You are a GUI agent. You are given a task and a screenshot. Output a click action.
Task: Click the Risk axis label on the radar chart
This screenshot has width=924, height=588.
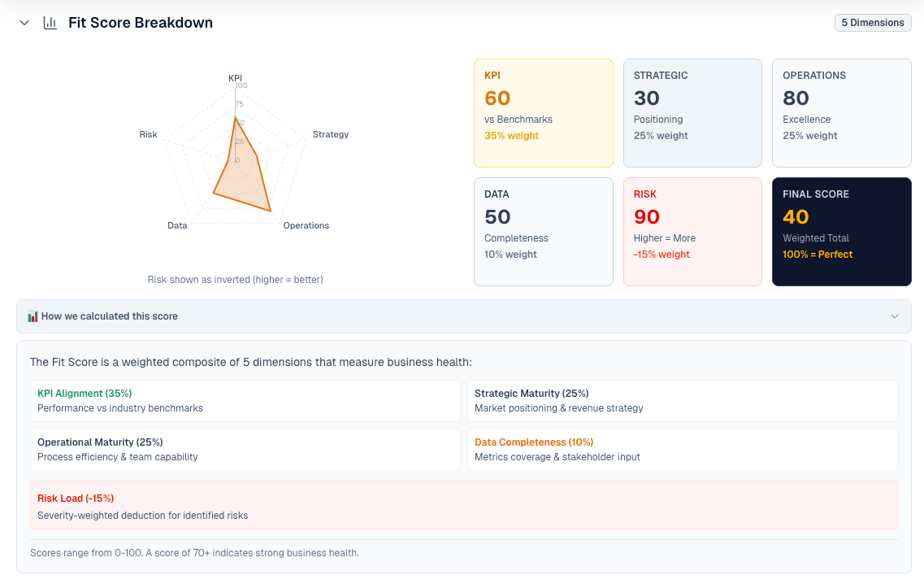coord(149,134)
